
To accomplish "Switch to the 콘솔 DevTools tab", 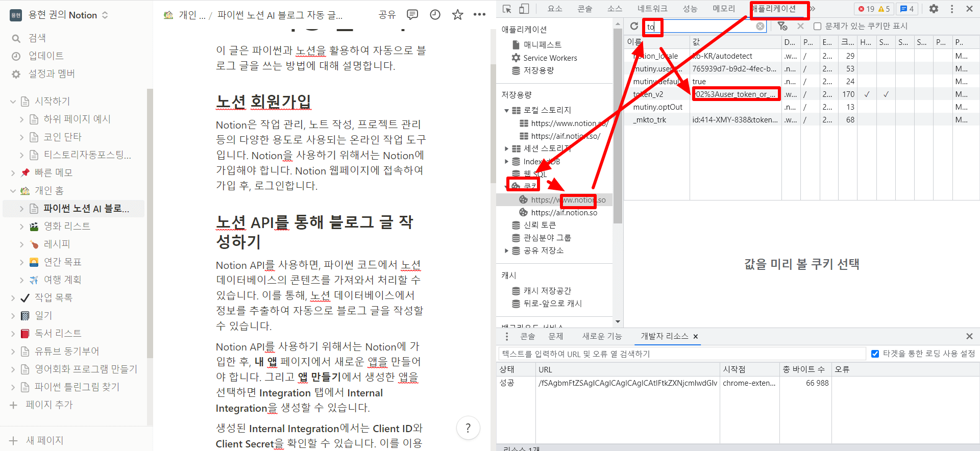I will (585, 9).
